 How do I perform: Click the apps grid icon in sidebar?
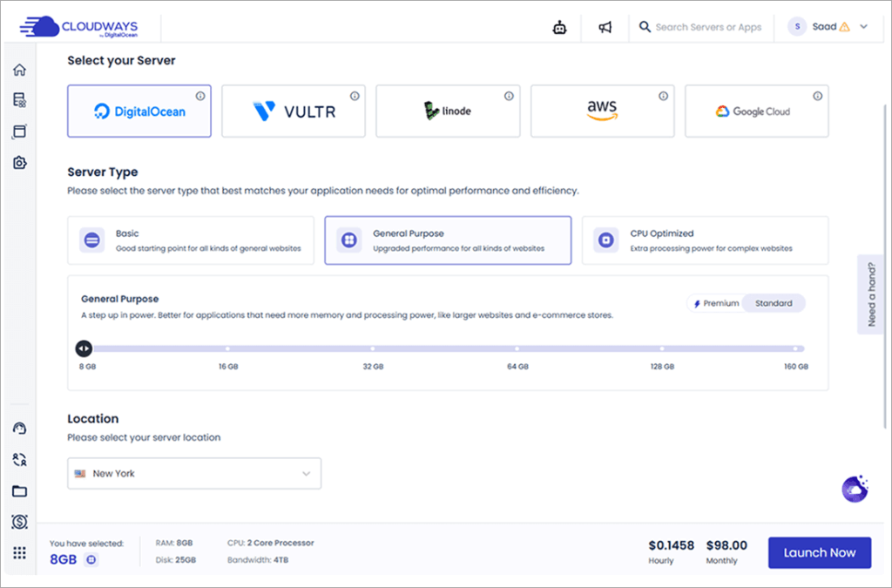tap(19, 552)
